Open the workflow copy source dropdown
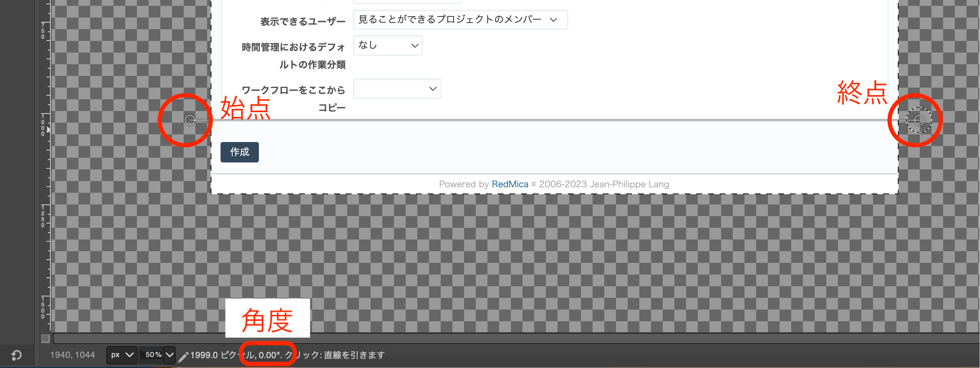This screenshot has width=980, height=368. [397, 89]
